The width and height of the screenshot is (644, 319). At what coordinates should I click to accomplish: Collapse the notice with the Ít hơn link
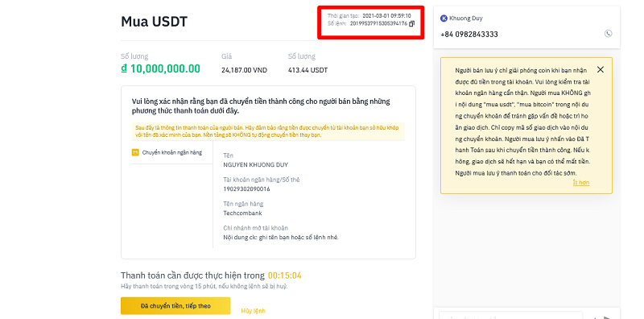point(581,183)
